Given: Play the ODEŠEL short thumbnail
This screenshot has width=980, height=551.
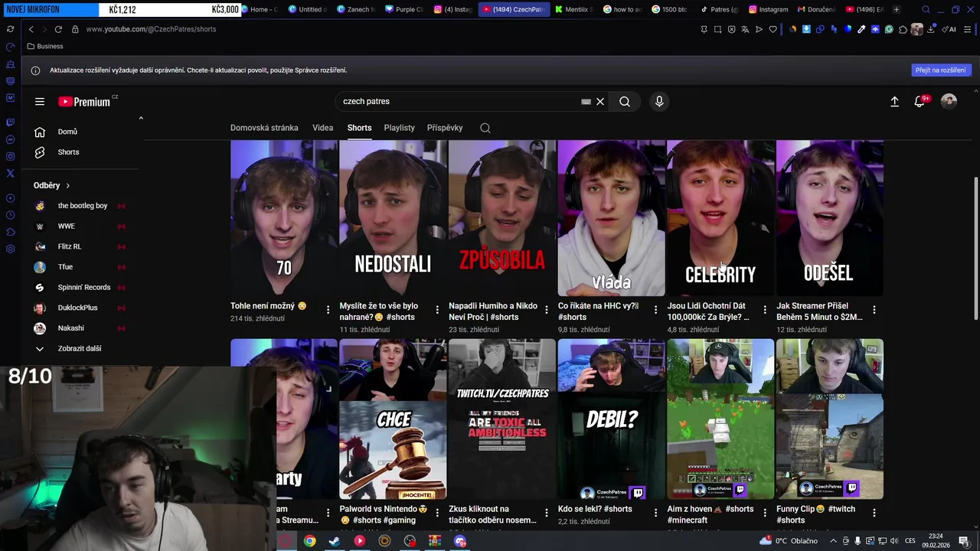Looking at the screenshot, I should point(830,218).
